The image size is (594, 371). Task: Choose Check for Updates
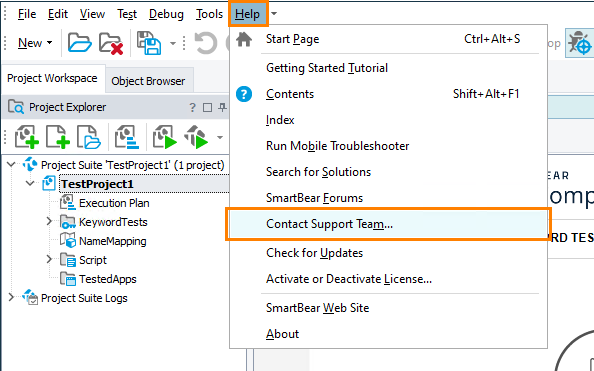388,253
